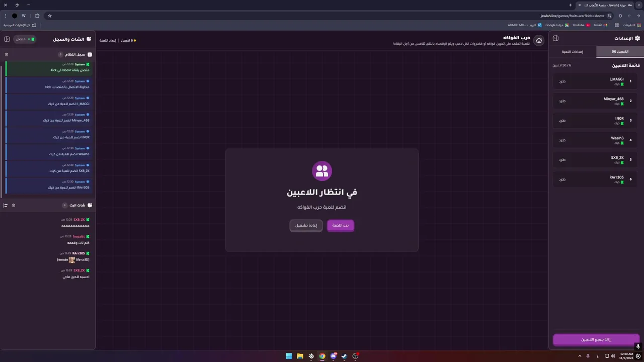Click the microphone icon at bottom right of page

638,346
